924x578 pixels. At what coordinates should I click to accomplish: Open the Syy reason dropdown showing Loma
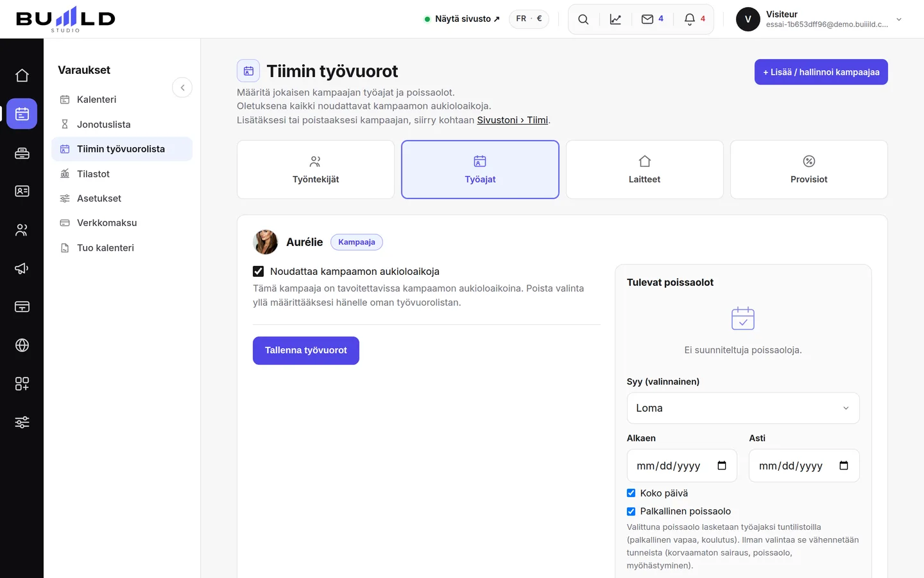coord(743,408)
